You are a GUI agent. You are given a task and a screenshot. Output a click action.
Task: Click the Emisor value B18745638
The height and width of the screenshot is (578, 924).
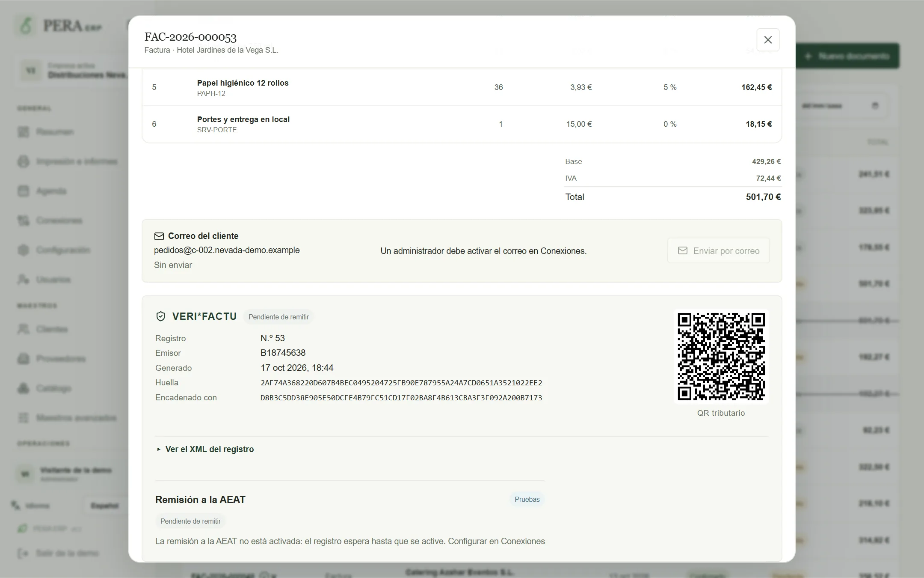(283, 353)
